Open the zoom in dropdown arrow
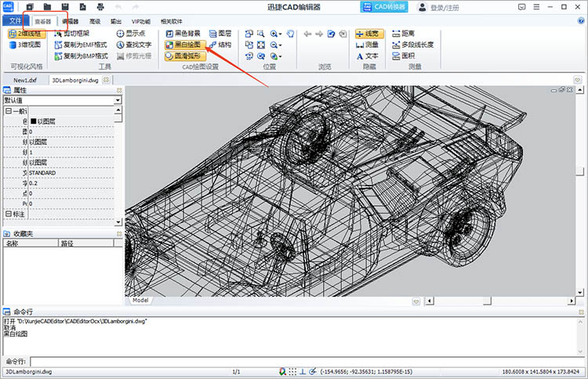This screenshot has height=379, width=588. (x=281, y=34)
